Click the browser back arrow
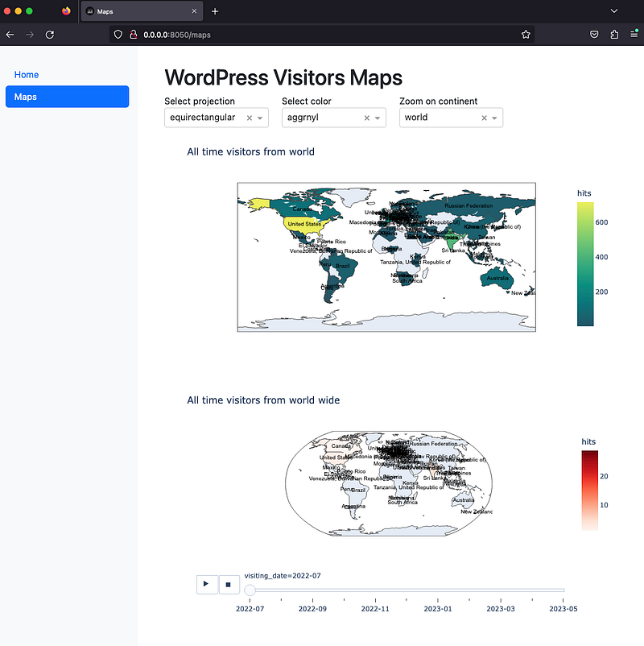 coord(10,35)
